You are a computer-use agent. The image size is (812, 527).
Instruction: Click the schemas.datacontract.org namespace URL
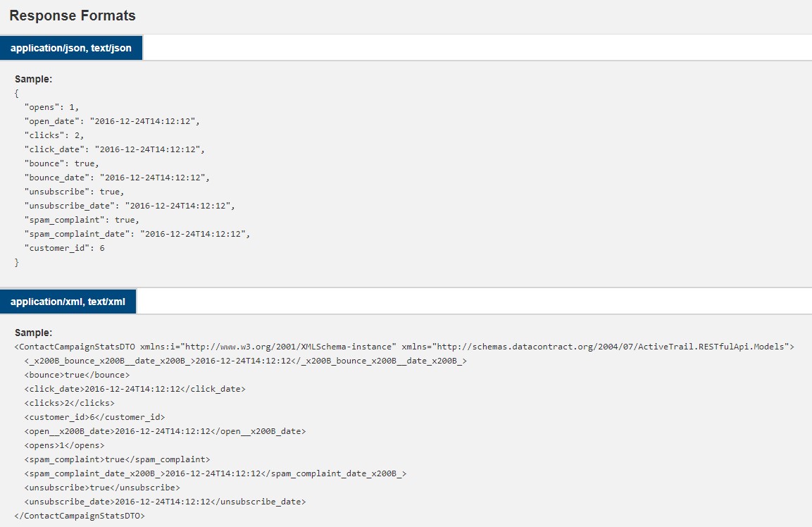pyautogui.click(x=613, y=347)
